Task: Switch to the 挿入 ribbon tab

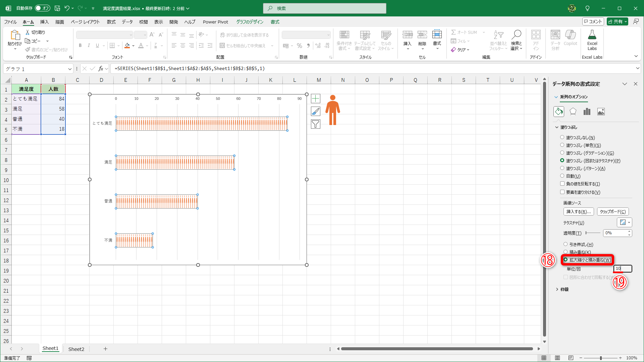Action: click(x=44, y=22)
